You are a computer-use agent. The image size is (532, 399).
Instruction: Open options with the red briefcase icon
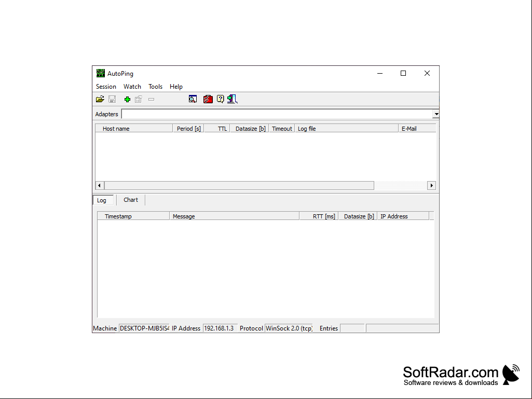click(x=208, y=99)
